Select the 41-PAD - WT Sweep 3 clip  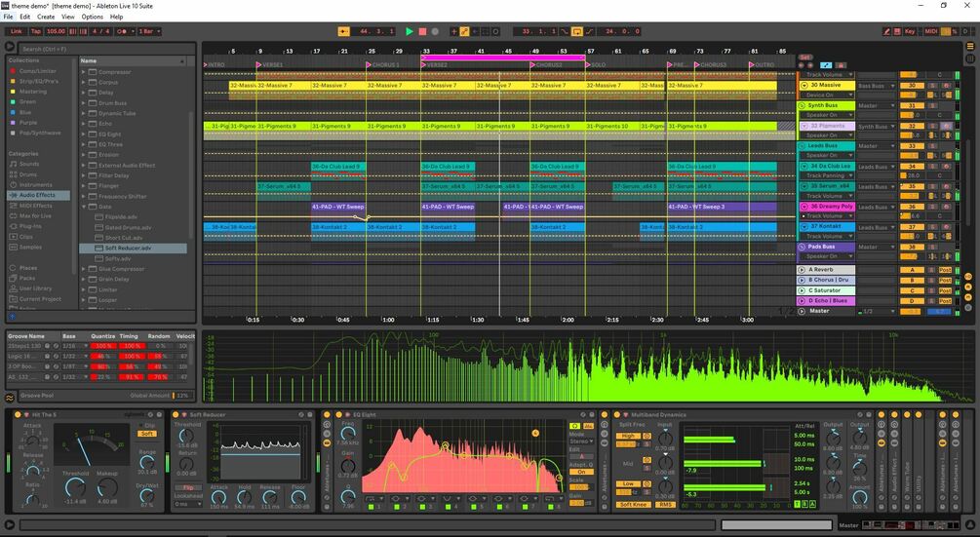click(x=722, y=207)
